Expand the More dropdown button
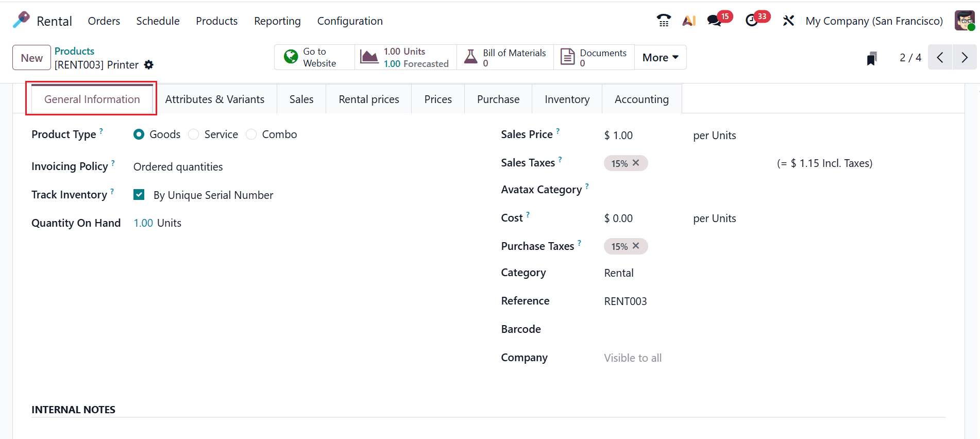 click(660, 57)
